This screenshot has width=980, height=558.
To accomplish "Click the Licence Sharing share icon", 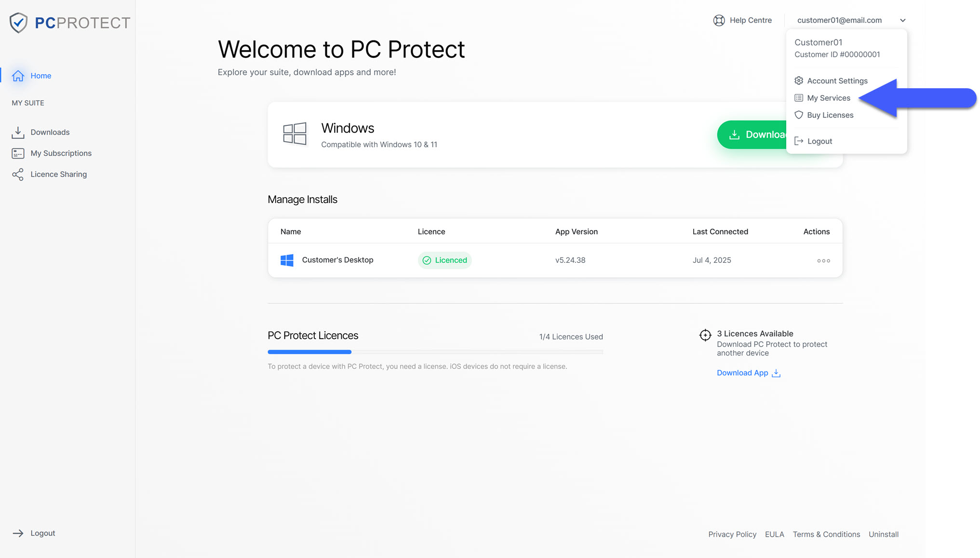I will coord(18,174).
